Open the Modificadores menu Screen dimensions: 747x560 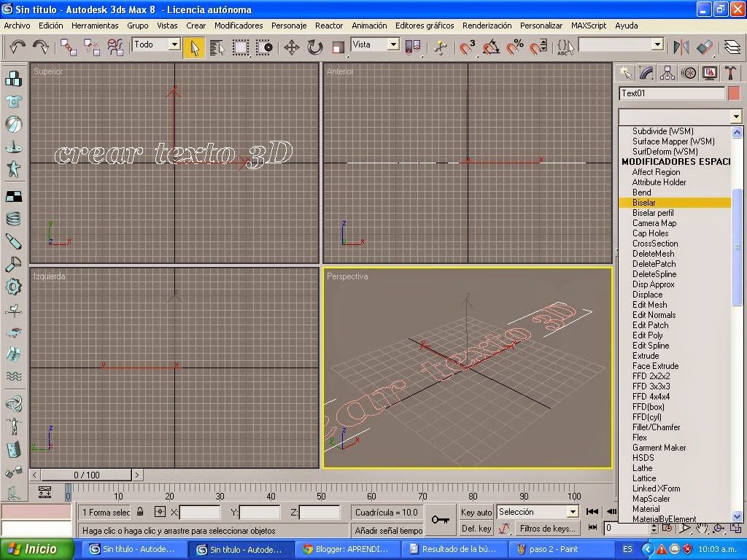pos(239,26)
